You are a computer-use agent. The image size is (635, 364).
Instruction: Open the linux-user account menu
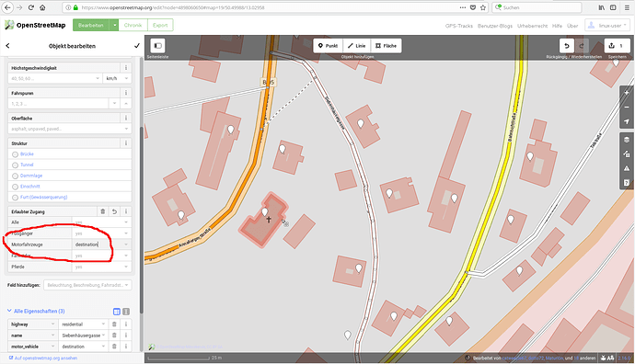point(607,26)
